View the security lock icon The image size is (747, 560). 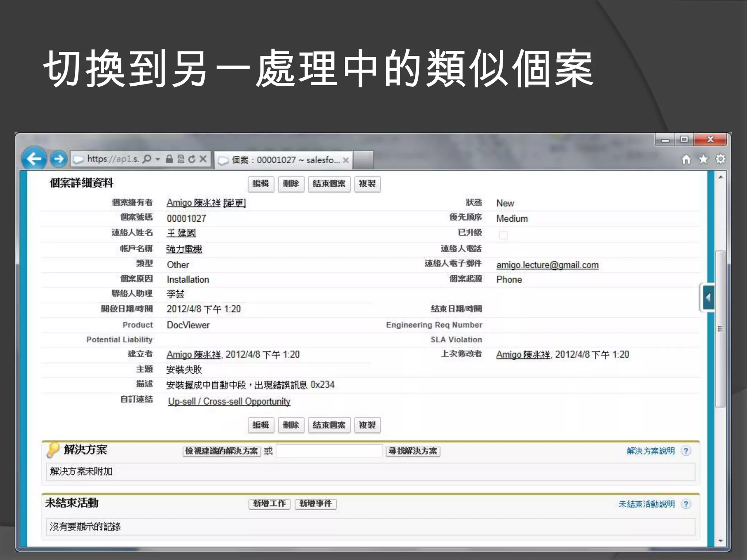[169, 159]
